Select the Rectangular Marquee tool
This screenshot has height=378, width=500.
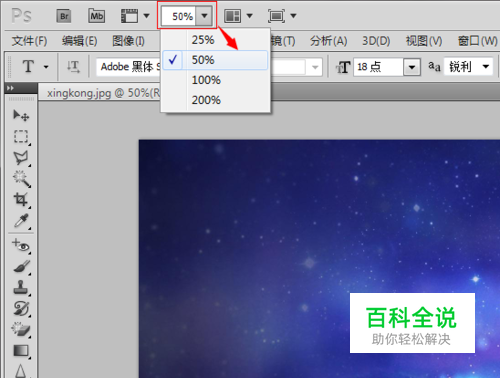21,136
